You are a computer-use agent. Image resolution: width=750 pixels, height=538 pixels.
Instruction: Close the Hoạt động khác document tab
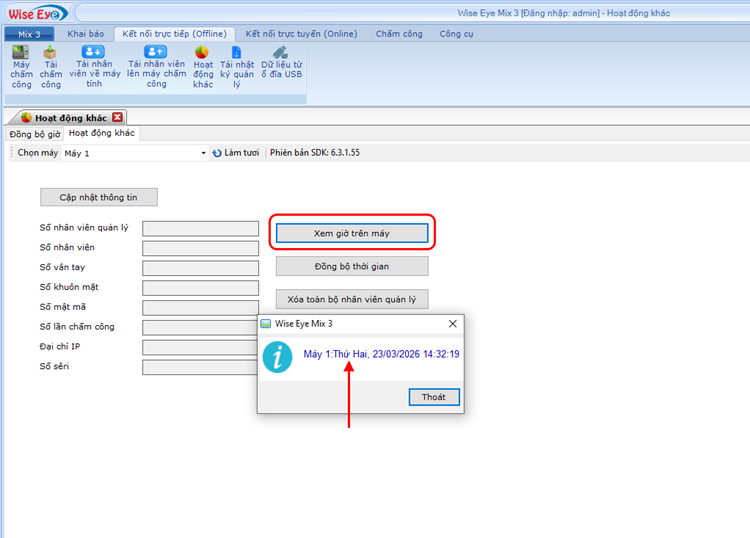click(x=117, y=117)
